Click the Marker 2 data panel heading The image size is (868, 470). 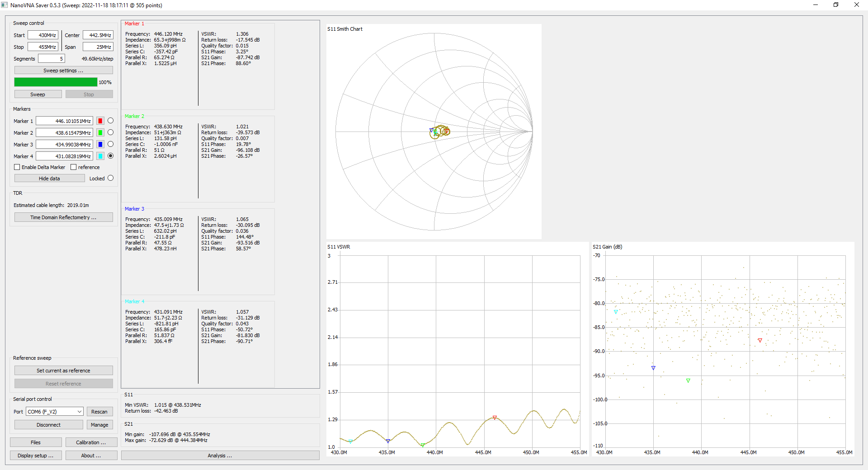tap(134, 116)
